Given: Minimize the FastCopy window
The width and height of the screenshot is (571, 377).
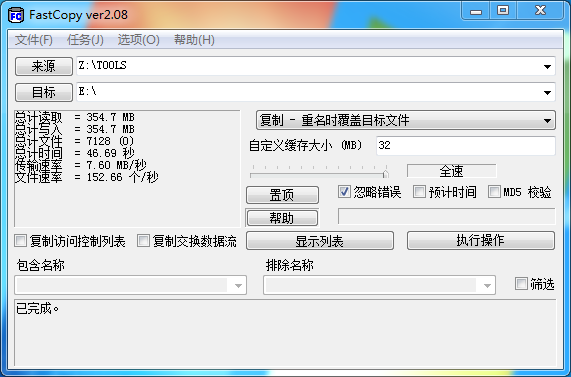Looking at the screenshot, I should click(x=476, y=11).
